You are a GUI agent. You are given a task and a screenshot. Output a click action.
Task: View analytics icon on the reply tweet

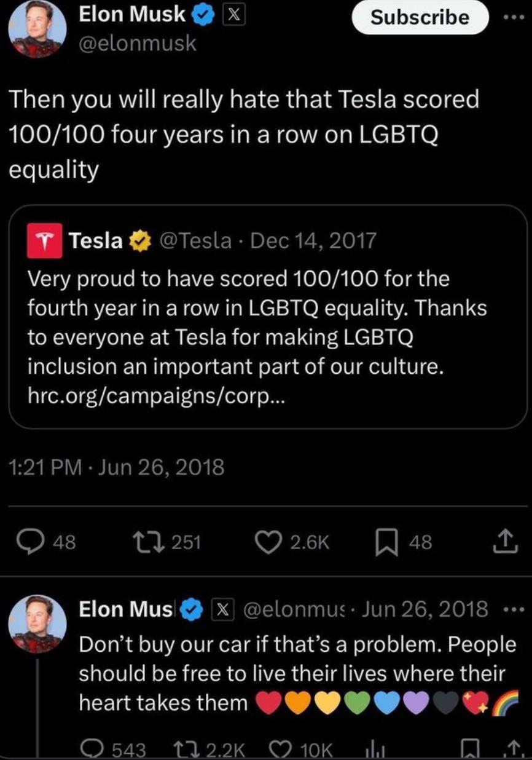pos(374,749)
